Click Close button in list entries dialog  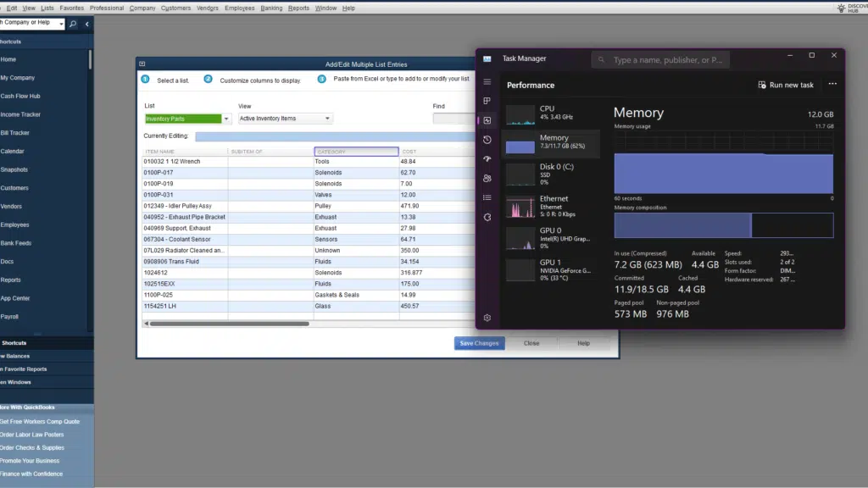pos(531,343)
